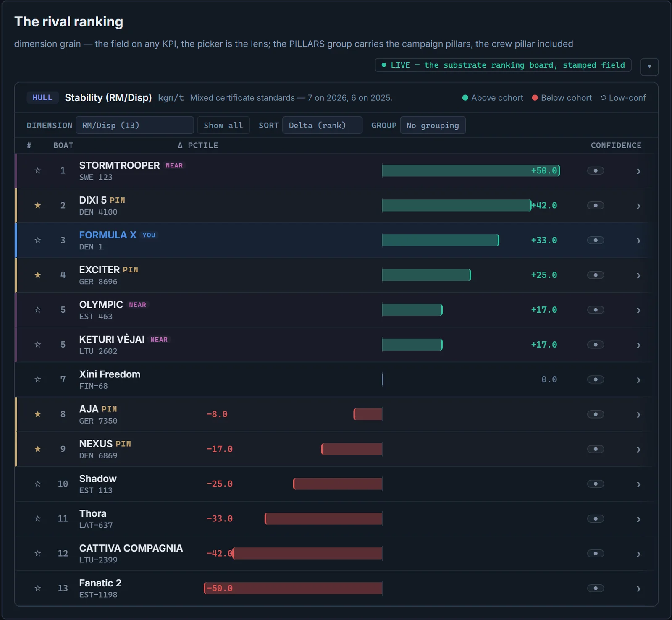Toggle the Low-conf legend item
672x620 pixels.
(x=623, y=98)
